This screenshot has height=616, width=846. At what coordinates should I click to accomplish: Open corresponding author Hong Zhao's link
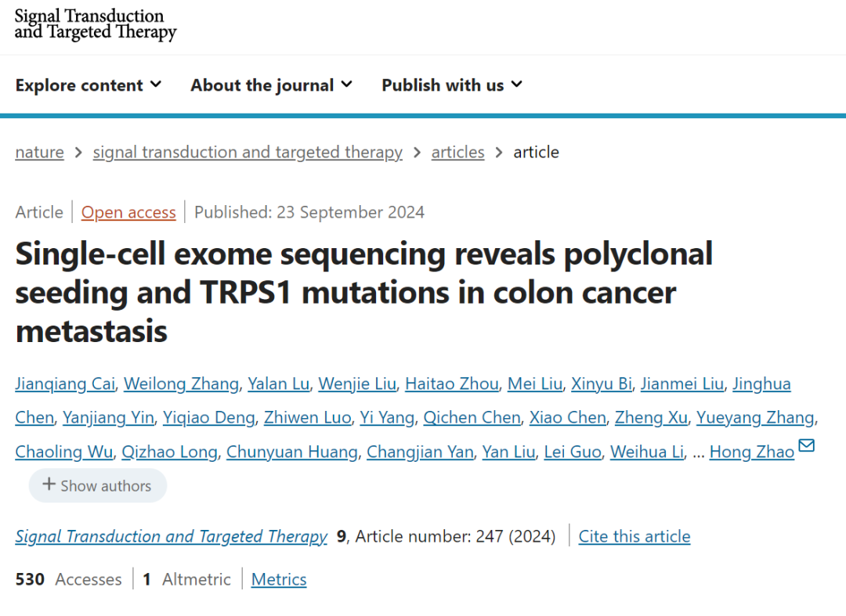point(751,452)
